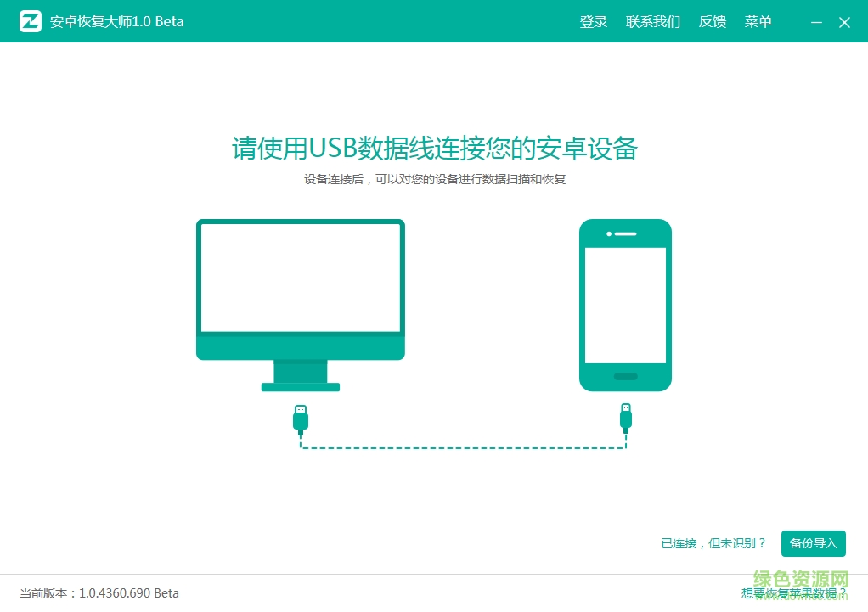Click the Z logo icon in title bar
The height and width of the screenshot is (612, 868).
tap(31, 21)
